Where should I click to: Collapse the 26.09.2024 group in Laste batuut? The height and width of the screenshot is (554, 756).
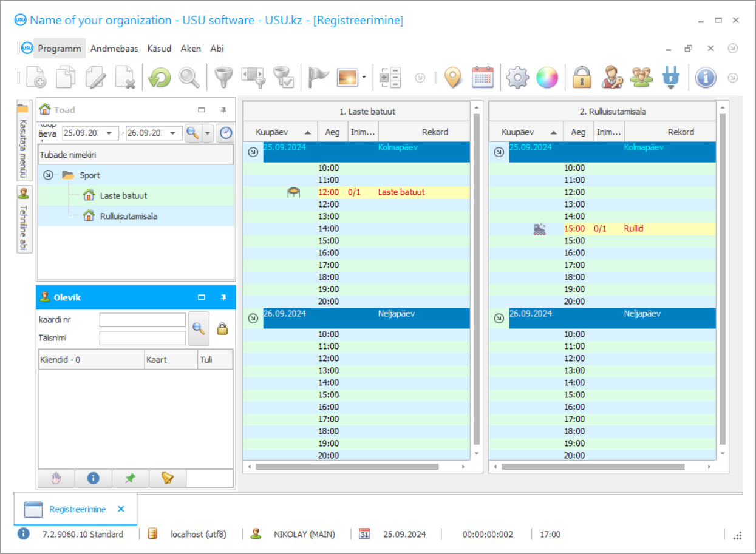[253, 318]
